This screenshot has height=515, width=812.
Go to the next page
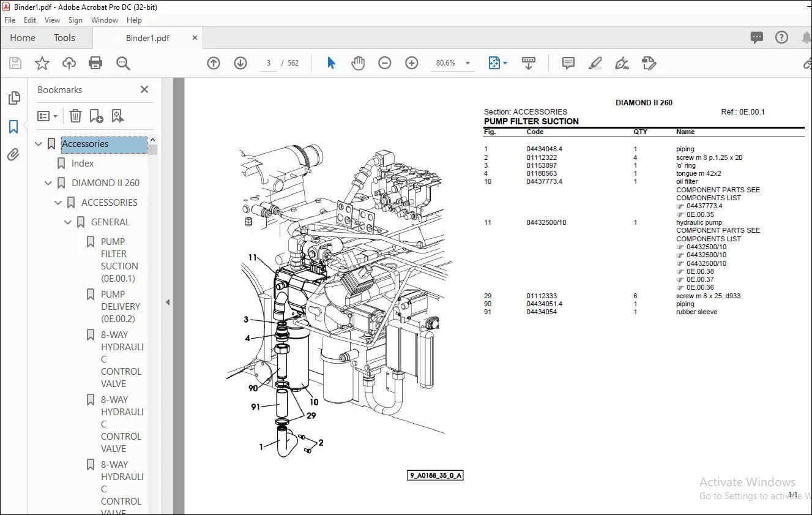tap(240, 63)
